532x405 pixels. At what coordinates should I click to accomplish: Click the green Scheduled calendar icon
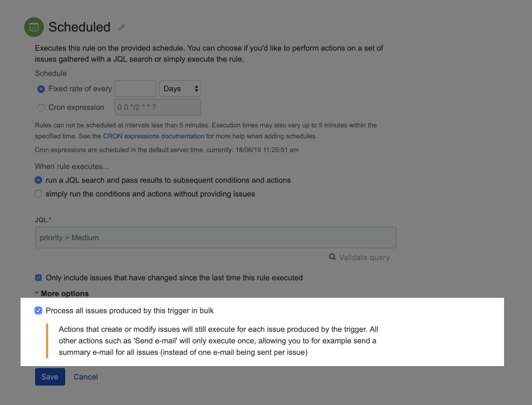[34, 27]
